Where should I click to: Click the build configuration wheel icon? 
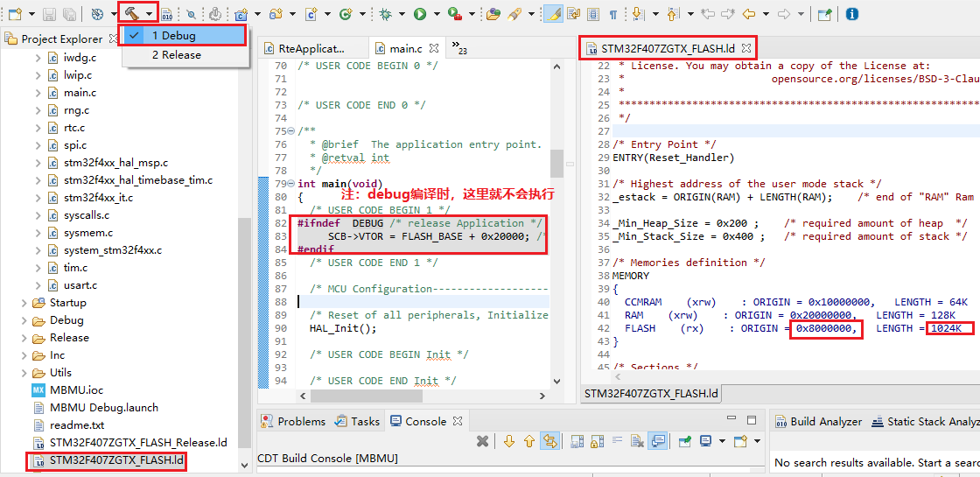click(x=97, y=14)
